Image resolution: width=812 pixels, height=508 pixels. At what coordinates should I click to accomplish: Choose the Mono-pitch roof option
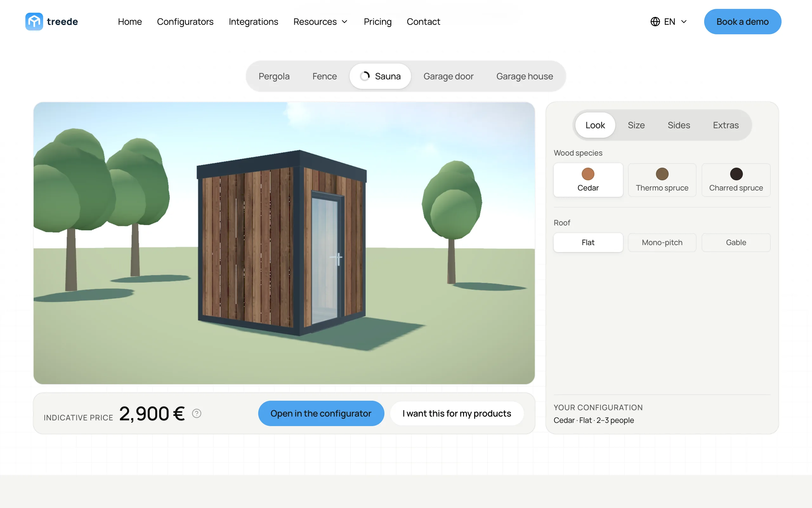662,242
